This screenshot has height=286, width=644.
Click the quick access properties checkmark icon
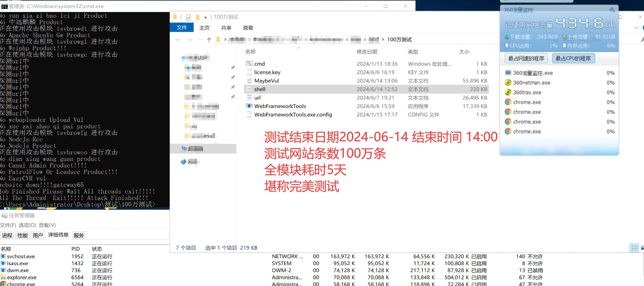point(189,17)
